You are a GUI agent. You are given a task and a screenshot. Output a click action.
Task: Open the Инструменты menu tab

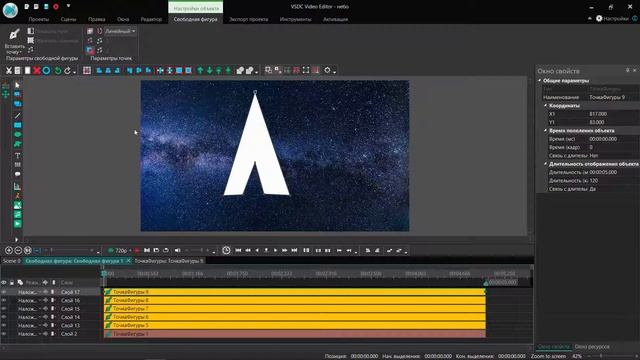[x=296, y=19]
